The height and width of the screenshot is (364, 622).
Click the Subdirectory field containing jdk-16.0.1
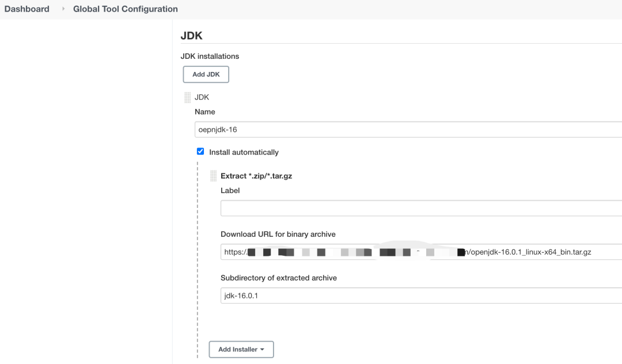coord(420,295)
